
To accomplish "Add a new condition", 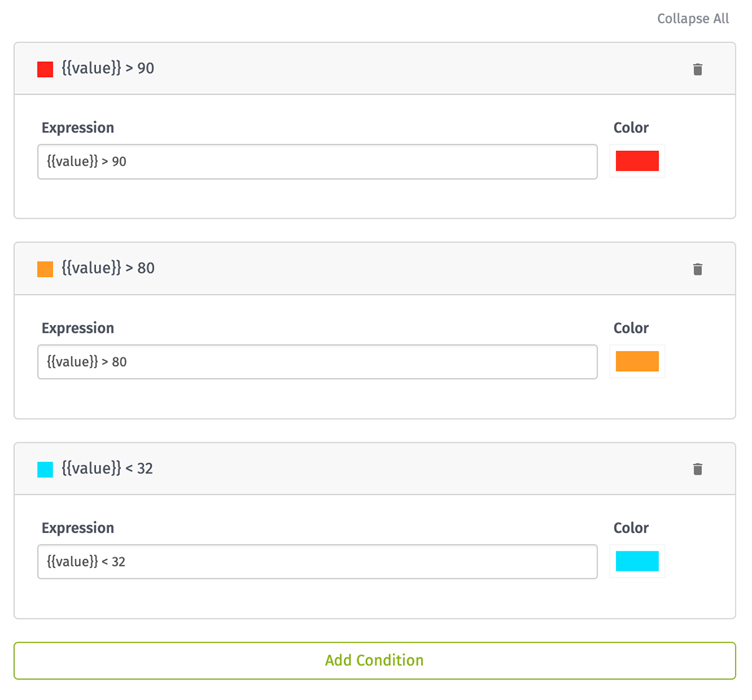I will [x=375, y=661].
